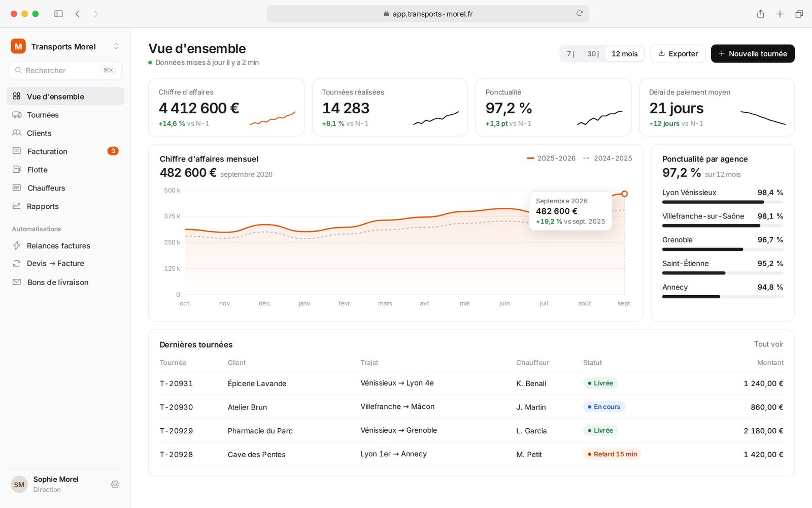Click the Délai de paiement moyen card
The height and width of the screenshot is (508, 812).
717,107
